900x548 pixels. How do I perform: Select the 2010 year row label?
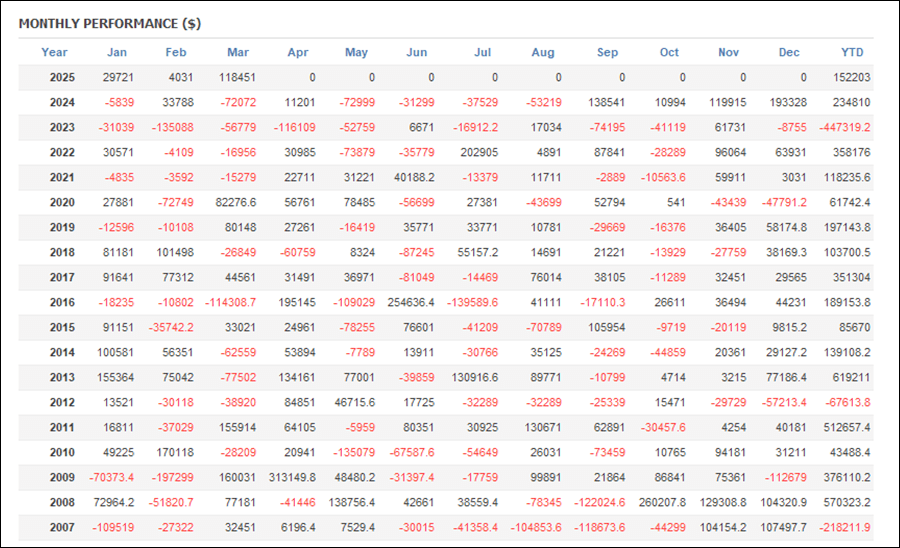click(62, 452)
